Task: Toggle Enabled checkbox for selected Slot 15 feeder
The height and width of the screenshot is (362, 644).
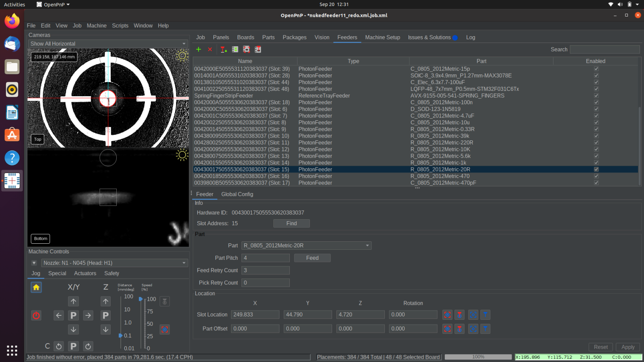Action: 596,169
